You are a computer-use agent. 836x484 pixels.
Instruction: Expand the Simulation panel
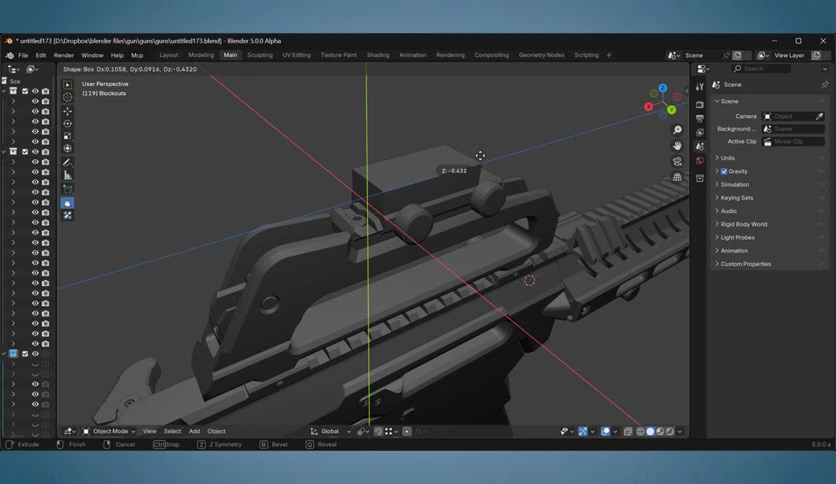(735, 184)
